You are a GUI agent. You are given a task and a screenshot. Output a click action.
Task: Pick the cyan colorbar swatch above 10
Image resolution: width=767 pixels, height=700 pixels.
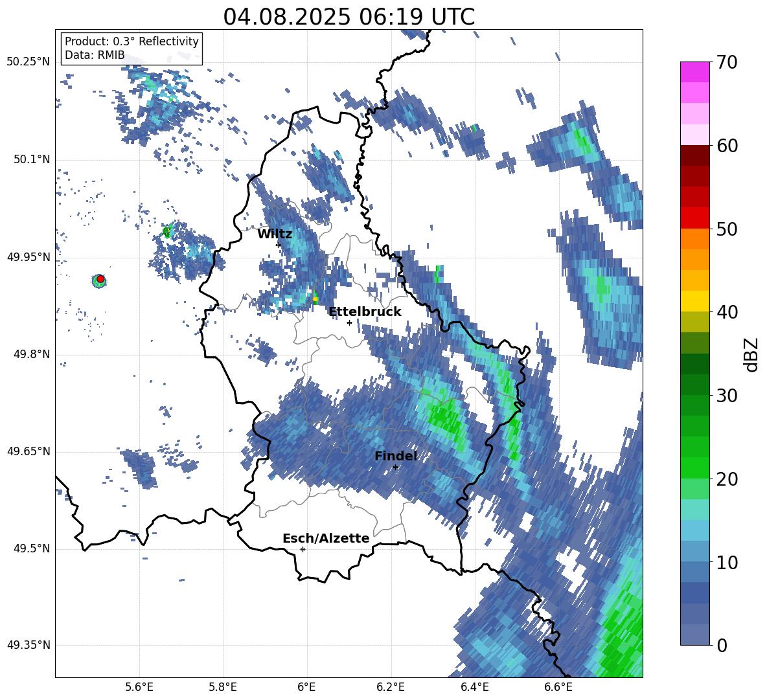pos(694,530)
